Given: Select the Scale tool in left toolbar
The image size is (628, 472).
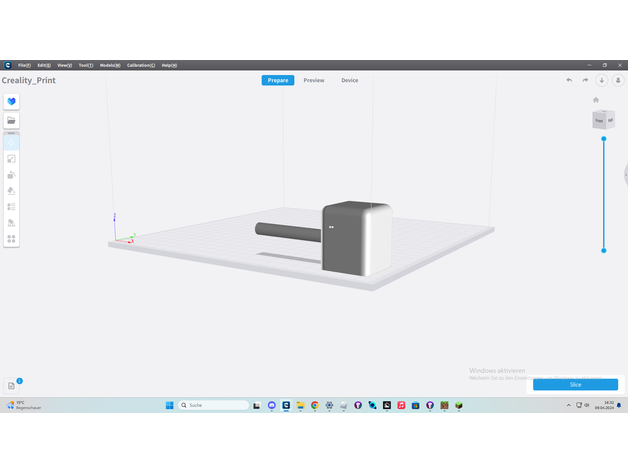Looking at the screenshot, I should click(11, 158).
